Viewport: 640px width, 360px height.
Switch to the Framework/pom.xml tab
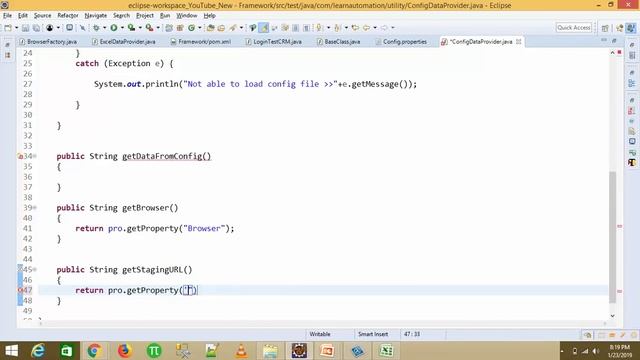201,42
